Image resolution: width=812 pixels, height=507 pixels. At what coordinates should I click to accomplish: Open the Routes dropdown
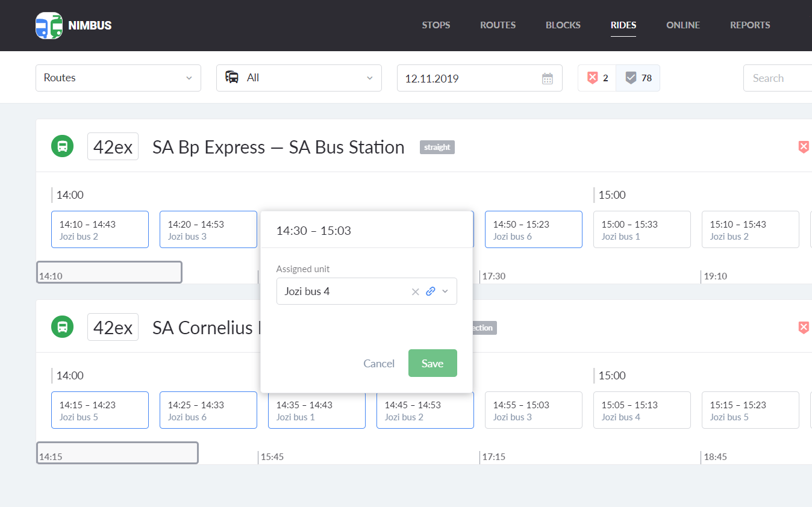point(118,78)
